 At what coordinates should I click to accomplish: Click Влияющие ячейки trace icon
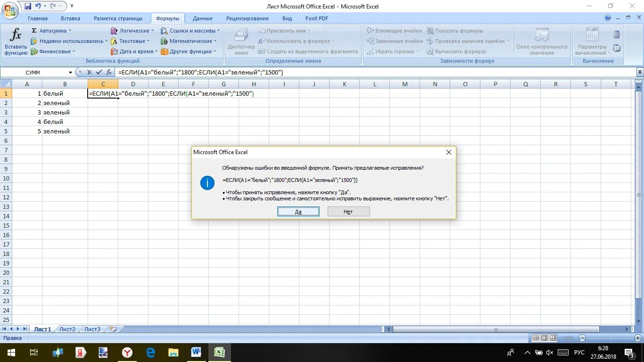coord(371,31)
